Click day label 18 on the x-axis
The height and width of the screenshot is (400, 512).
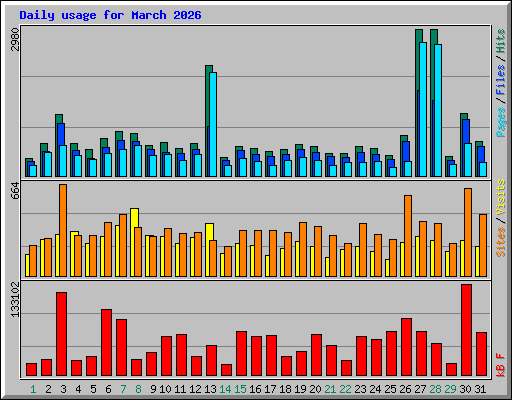click(x=285, y=389)
